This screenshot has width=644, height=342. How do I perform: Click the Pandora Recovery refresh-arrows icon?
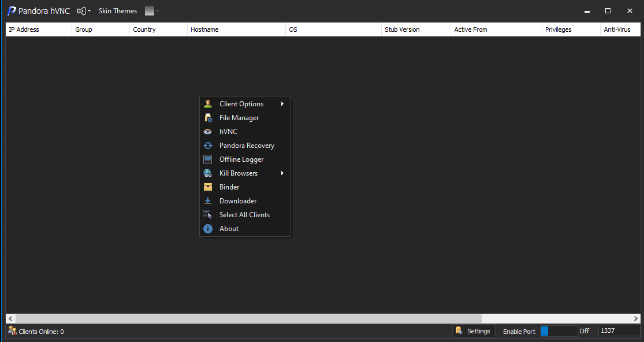(208, 146)
